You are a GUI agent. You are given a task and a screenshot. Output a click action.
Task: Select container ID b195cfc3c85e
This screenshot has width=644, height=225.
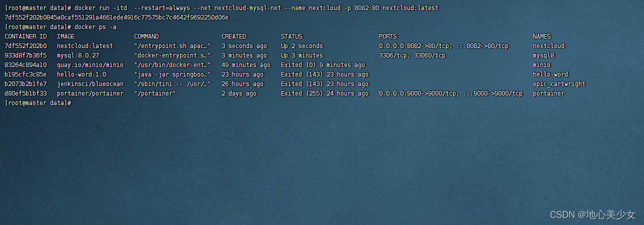point(25,74)
